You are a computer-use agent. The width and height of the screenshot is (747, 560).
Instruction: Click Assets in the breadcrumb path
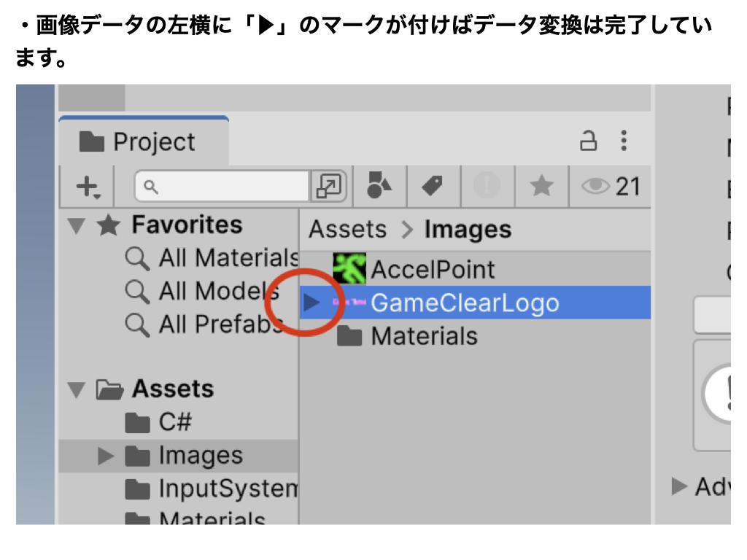pyautogui.click(x=347, y=229)
